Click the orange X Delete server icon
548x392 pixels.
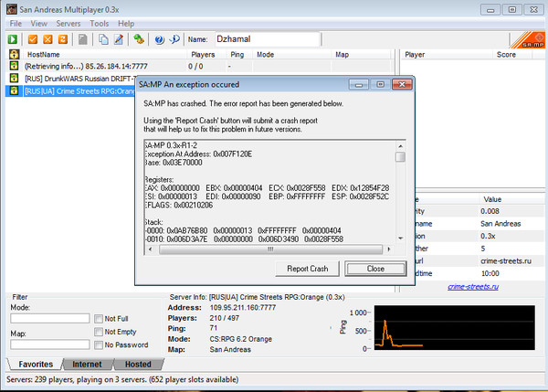tap(47, 39)
